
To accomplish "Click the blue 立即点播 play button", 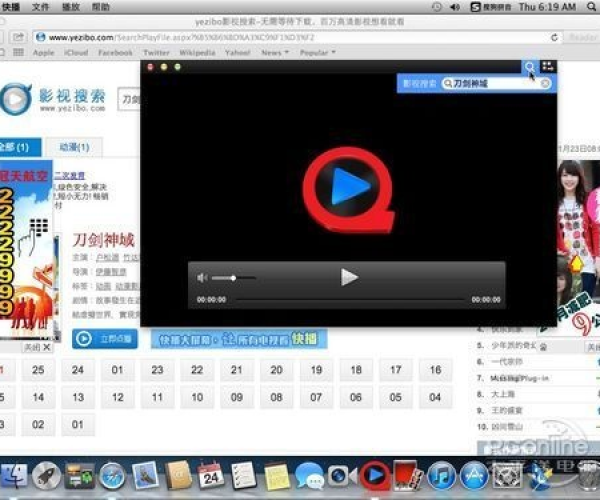I will coord(105,339).
